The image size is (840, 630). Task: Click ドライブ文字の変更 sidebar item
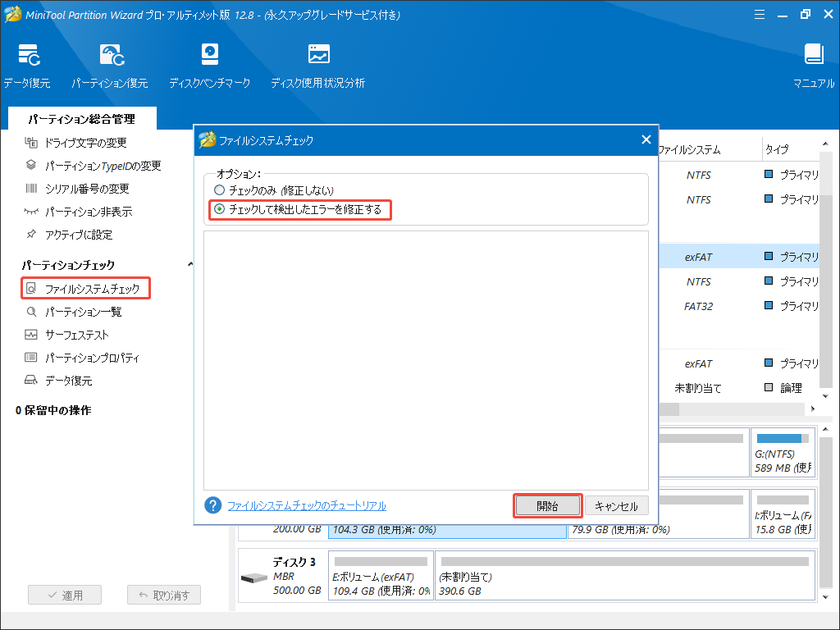pos(75,143)
